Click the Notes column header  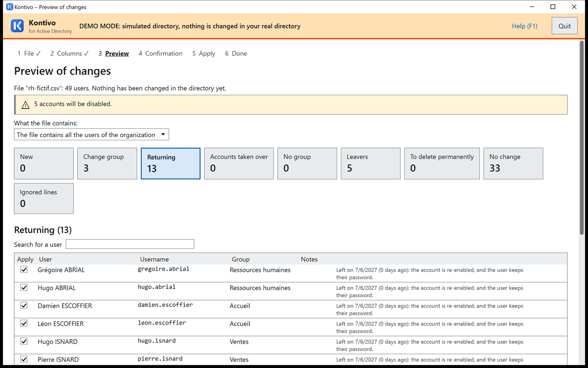(309, 259)
